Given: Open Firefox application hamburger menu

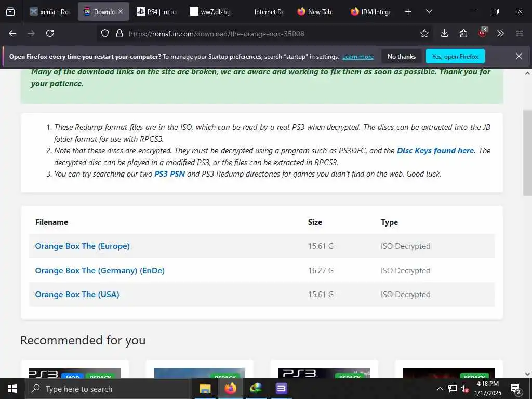Looking at the screenshot, I should (x=520, y=33).
